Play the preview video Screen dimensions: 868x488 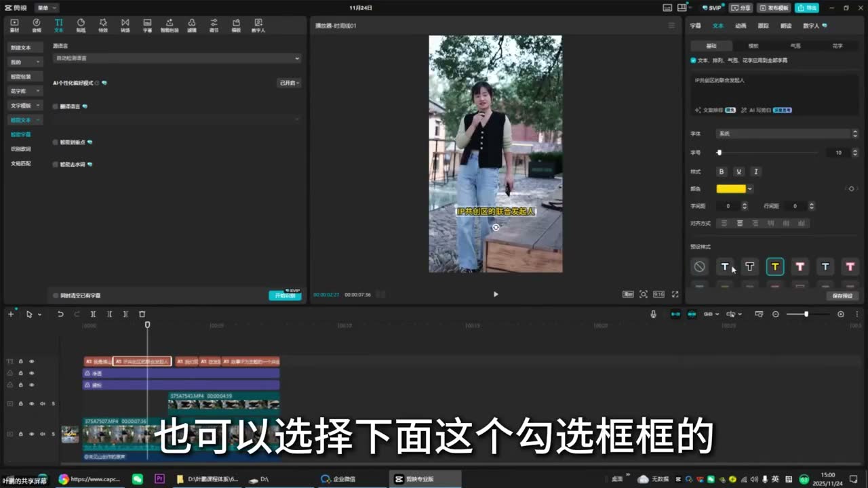(x=496, y=294)
